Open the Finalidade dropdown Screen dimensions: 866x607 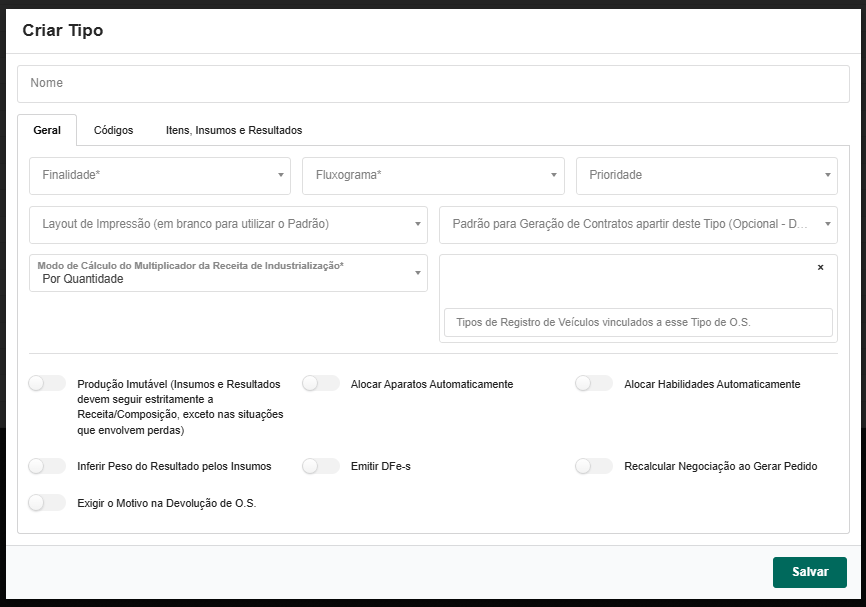tap(160, 175)
